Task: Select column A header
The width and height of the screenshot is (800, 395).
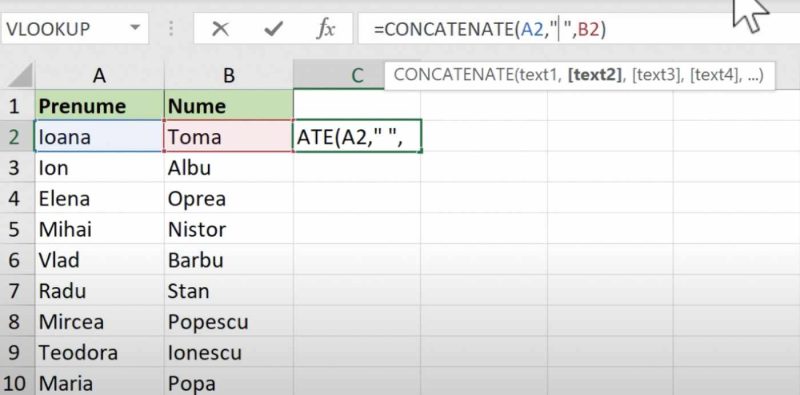Action: point(99,76)
